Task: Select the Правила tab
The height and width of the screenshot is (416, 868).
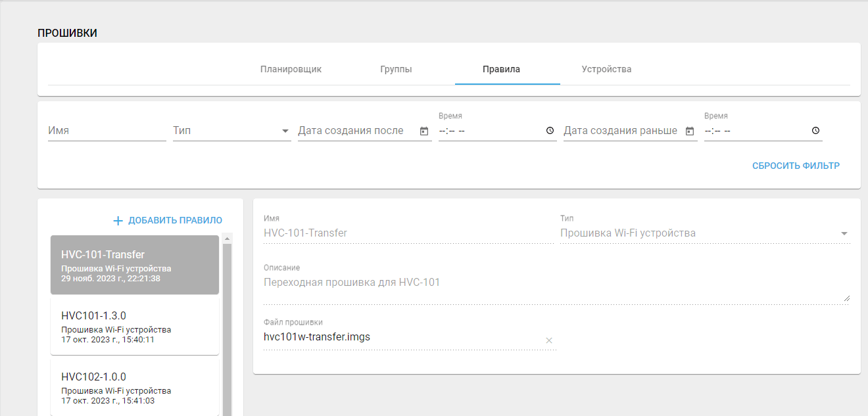Action: click(501, 69)
